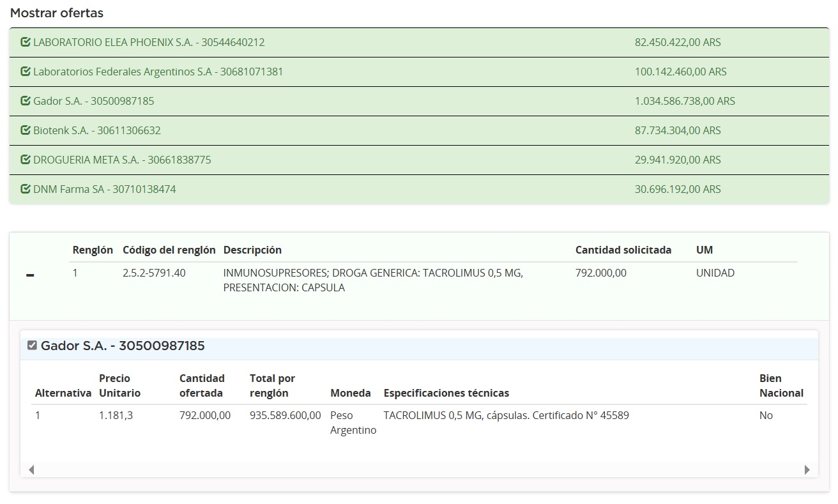Select the Laboratorios Federales Argentinos S.A offer
838x504 pixels.
click(158, 72)
